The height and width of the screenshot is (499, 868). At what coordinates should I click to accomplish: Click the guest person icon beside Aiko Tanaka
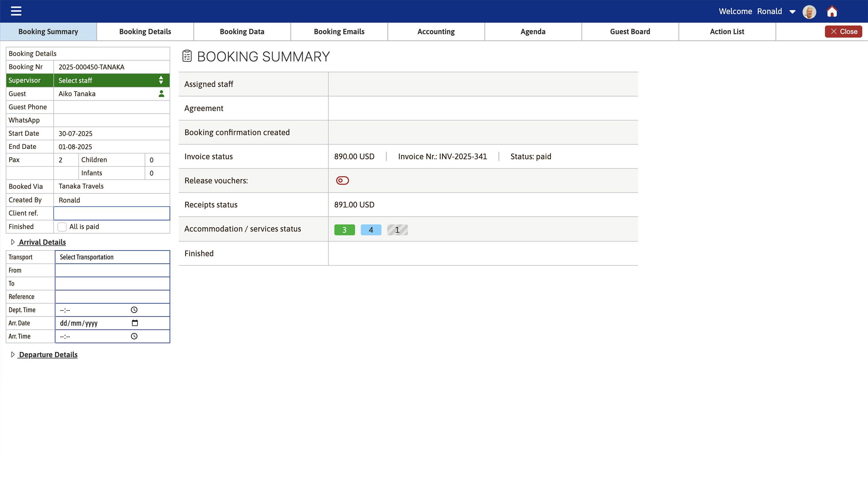point(161,94)
